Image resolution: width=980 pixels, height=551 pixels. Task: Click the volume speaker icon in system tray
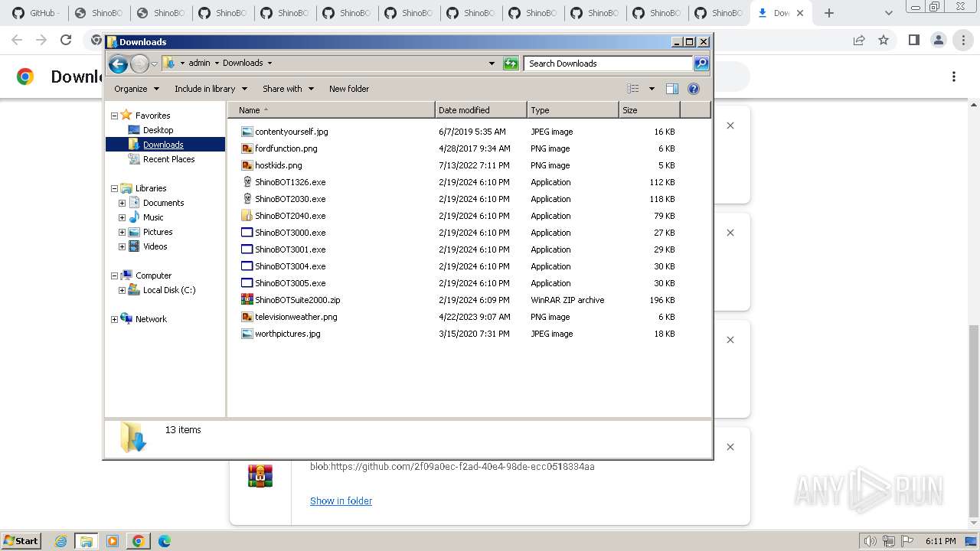point(870,541)
